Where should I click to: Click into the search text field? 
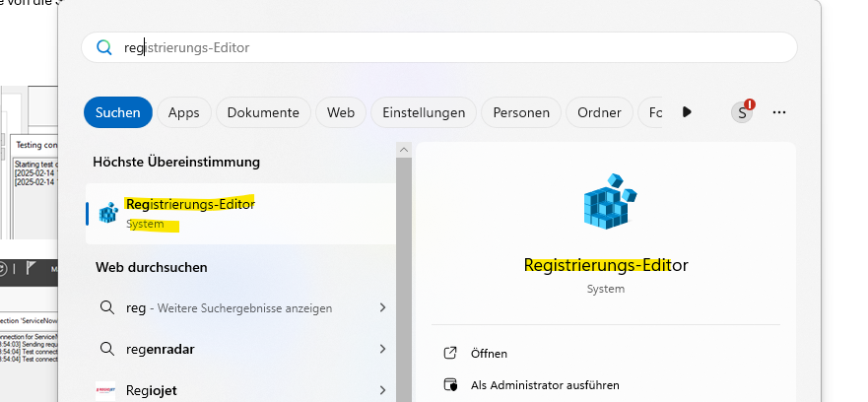pyautogui.click(x=443, y=47)
